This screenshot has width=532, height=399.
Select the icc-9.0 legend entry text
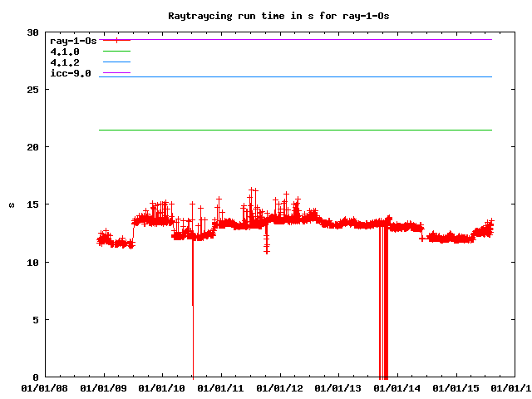(x=71, y=73)
